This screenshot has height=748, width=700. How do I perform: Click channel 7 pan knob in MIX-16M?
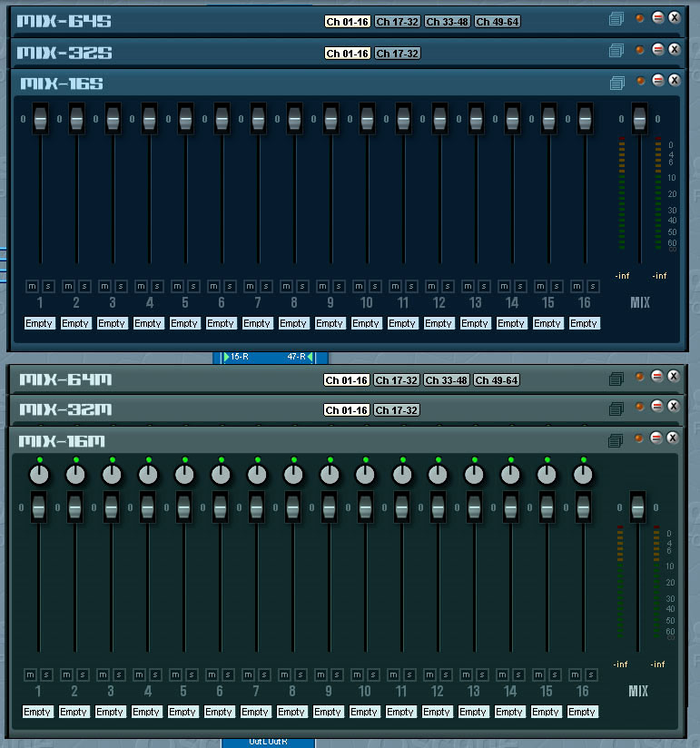257,475
